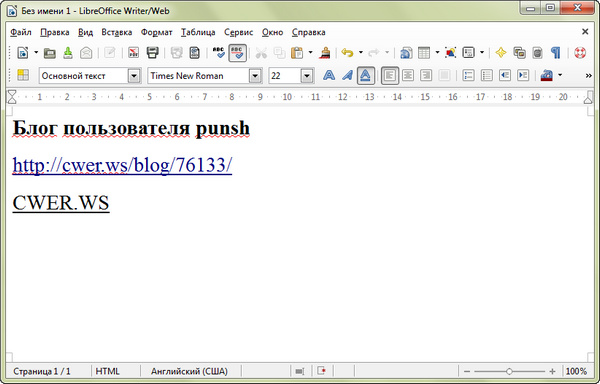Screen dimensions: 600x384
Task: Toggle nonprinting characters pilcrow icon
Action: pos(556,53)
